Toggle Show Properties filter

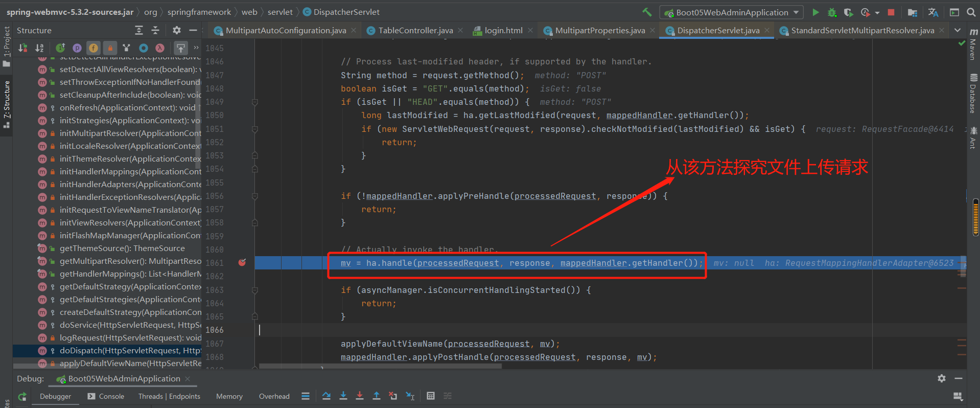77,48
